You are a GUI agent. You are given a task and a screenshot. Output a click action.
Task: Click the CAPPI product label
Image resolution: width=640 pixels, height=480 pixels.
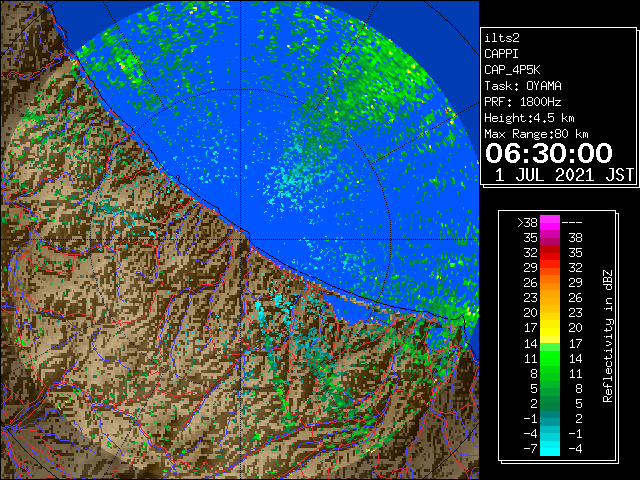pos(501,54)
